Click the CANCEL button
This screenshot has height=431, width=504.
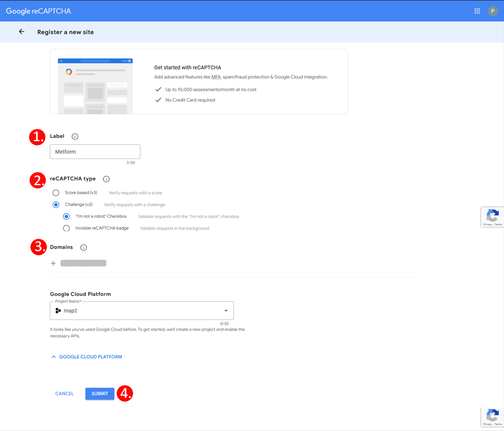coord(64,394)
